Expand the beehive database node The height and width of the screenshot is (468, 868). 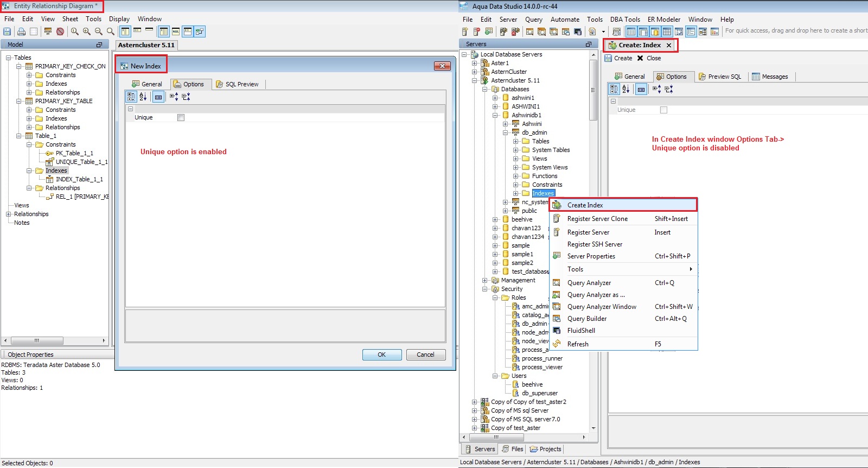[x=495, y=219]
